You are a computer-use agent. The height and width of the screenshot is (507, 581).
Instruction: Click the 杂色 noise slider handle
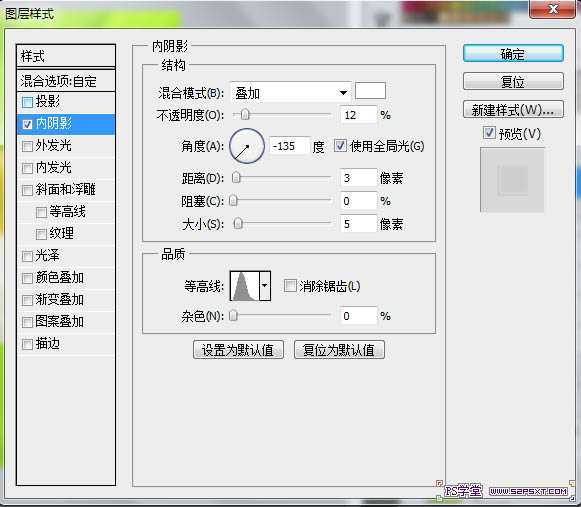click(x=233, y=316)
